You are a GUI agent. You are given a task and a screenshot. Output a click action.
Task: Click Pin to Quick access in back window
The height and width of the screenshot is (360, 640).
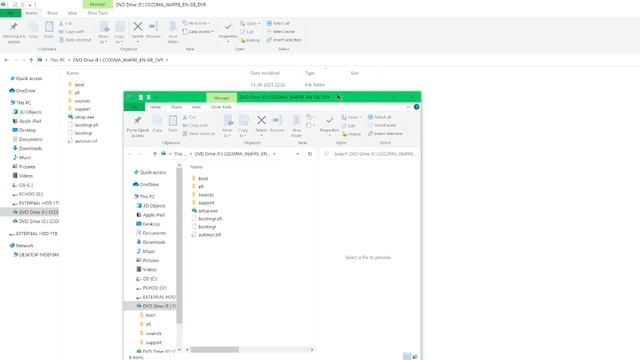[x=14, y=32]
